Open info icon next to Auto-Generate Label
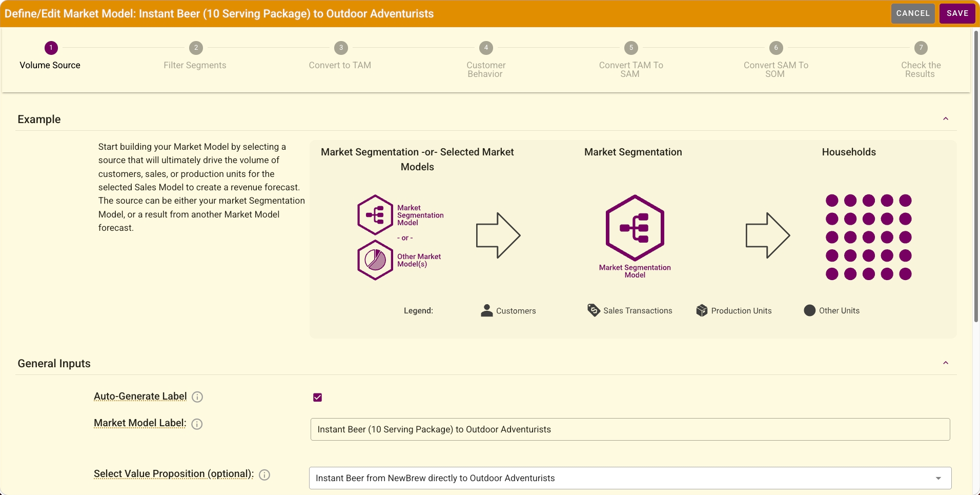Image resolution: width=980 pixels, height=495 pixels. click(x=197, y=397)
